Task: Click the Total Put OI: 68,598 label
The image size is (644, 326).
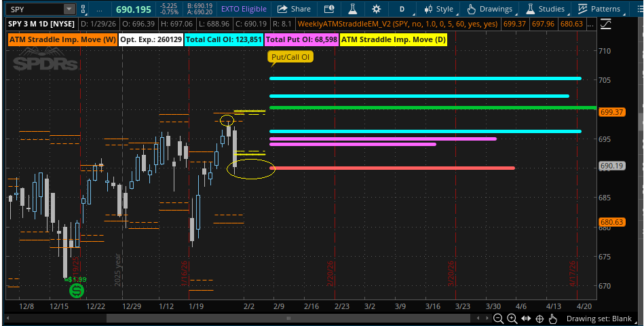Action: click(x=301, y=40)
